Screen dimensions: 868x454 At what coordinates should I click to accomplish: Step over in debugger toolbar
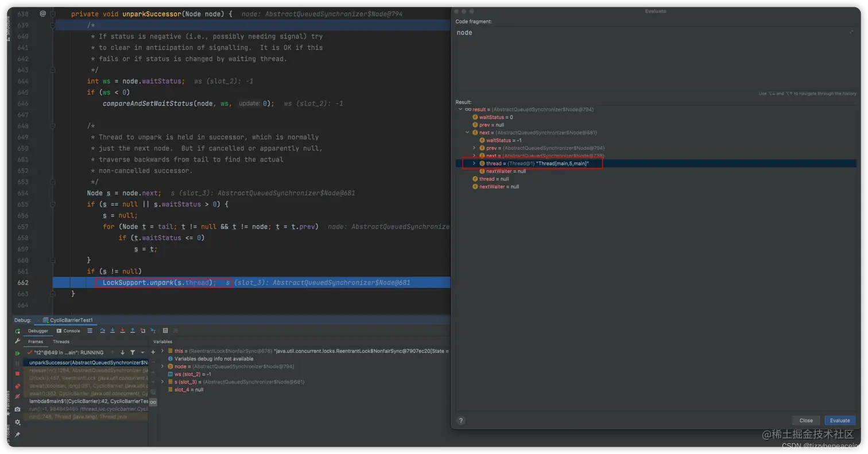103,330
